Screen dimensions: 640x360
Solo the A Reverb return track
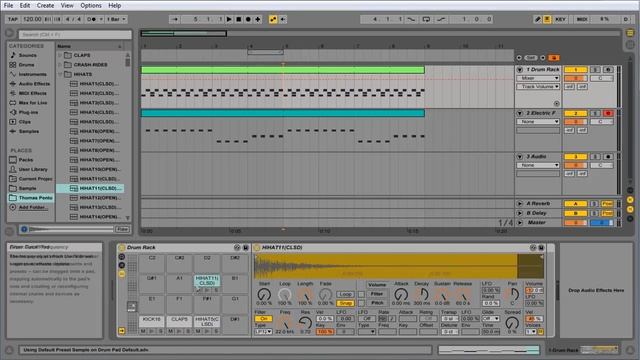click(594, 204)
